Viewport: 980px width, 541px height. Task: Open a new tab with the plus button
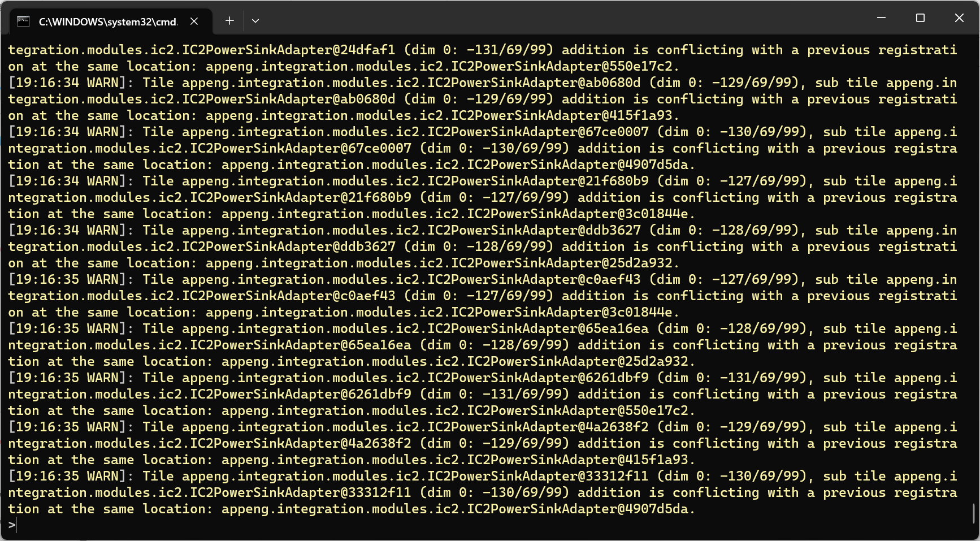229,21
